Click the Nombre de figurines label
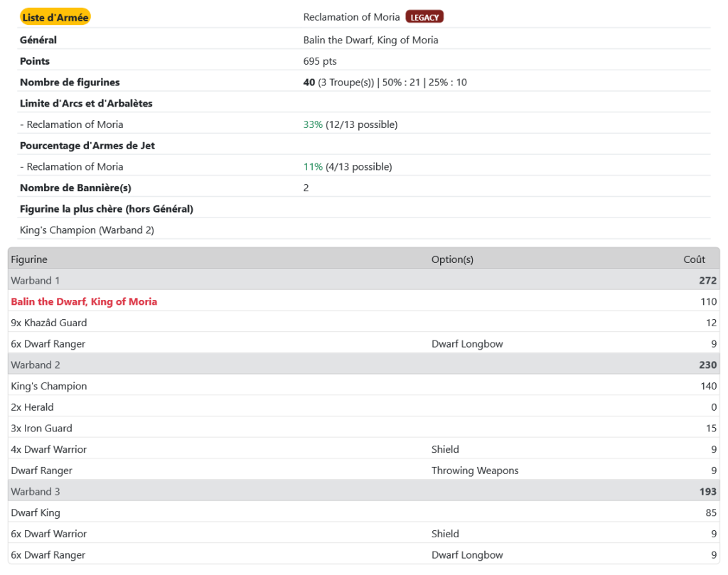The width and height of the screenshot is (728, 575). [70, 82]
